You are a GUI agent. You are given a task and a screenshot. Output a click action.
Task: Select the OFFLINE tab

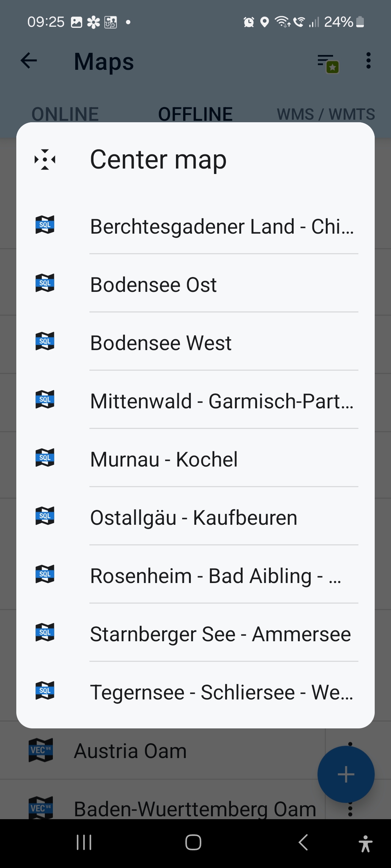click(195, 114)
